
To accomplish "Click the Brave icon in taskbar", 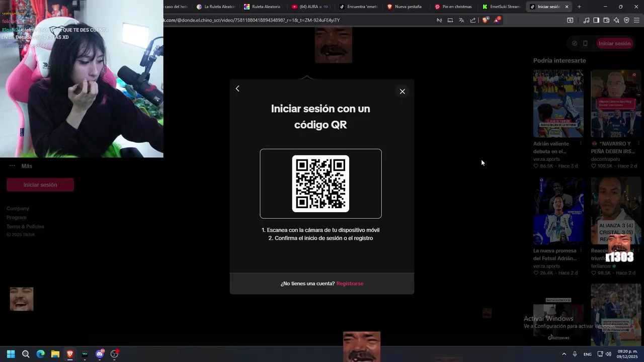I will pyautogui.click(x=70, y=354).
